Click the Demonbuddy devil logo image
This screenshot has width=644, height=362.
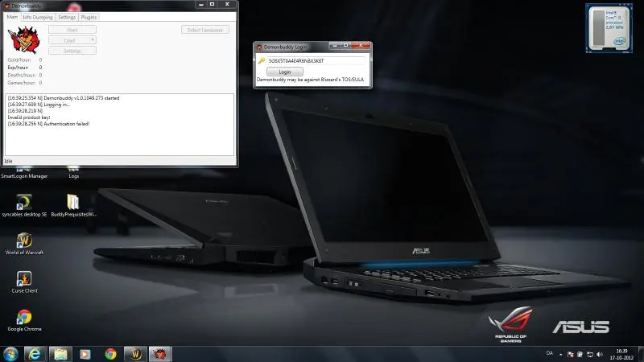[x=24, y=39]
